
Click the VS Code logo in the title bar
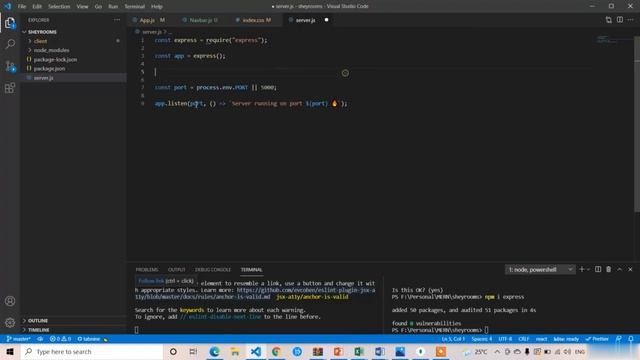(x=7, y=6)
